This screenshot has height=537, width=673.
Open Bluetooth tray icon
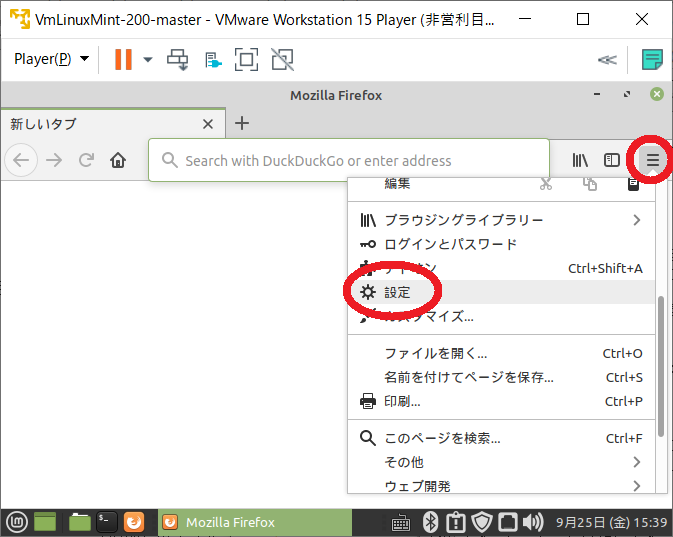(430, 522)
